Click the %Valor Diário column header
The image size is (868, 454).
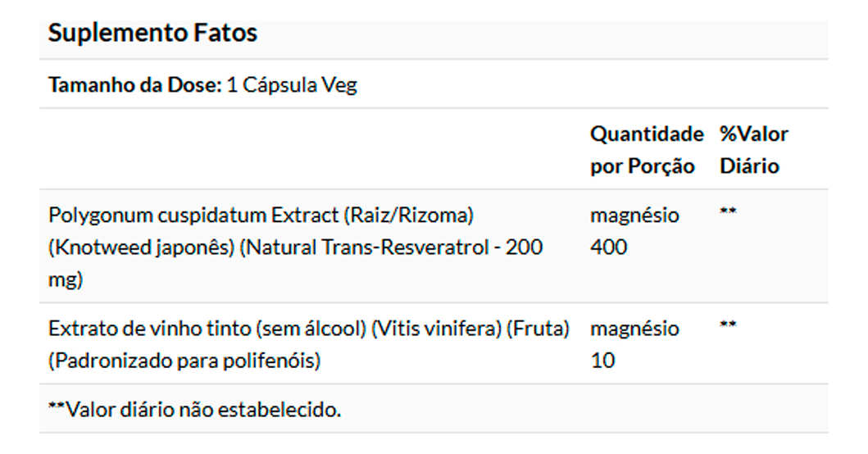click(x=753, y=150)
